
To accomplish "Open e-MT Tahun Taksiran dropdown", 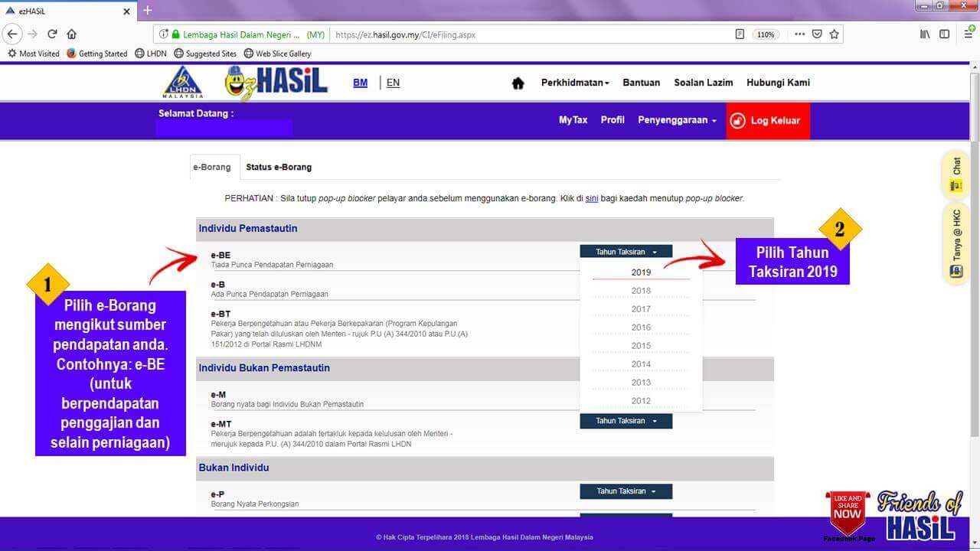I will 626,421.
